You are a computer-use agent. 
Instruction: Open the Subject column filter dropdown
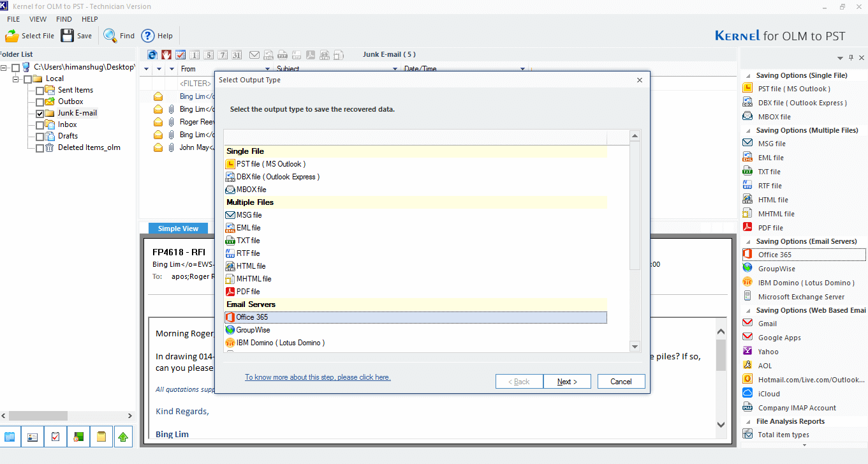tap(395, 69)
